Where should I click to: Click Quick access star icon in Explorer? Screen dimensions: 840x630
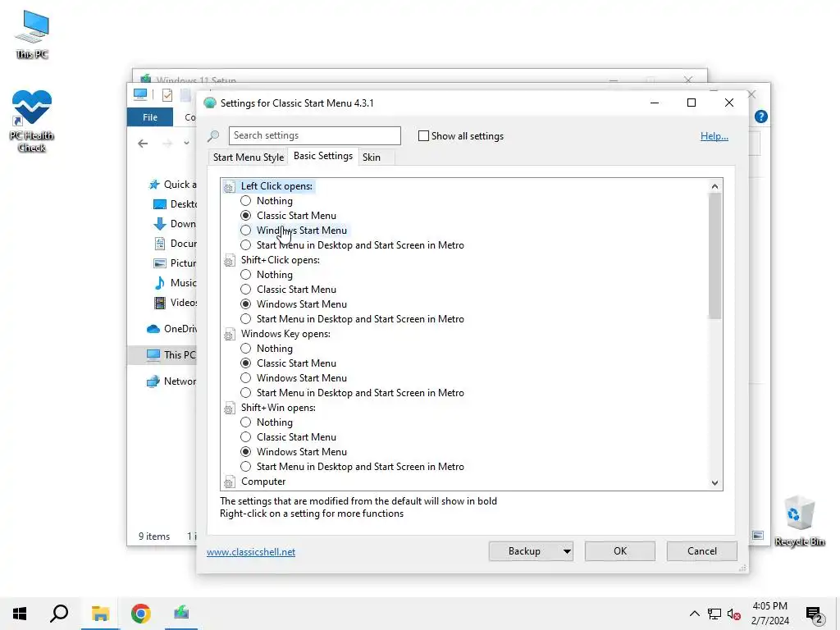coord(154,185)
